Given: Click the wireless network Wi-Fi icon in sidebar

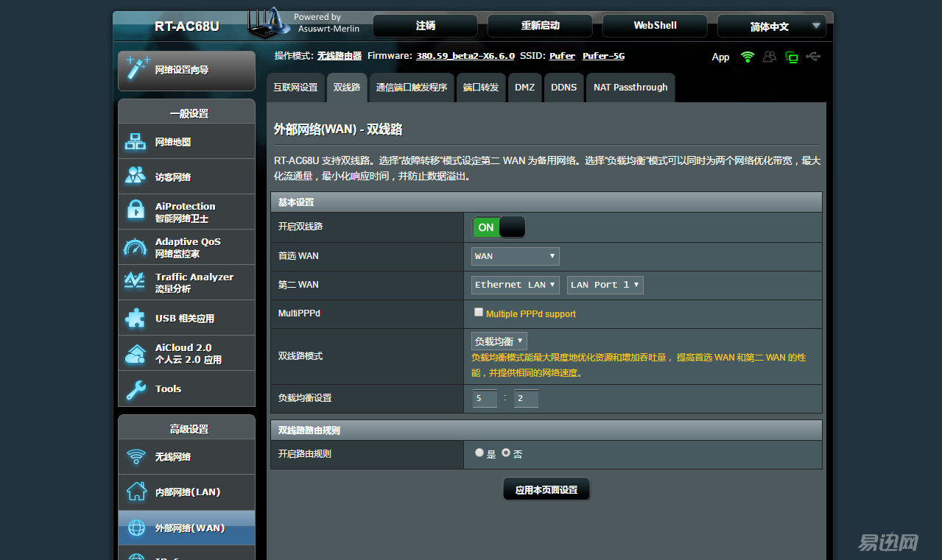Looking at the screenshot, I should (x=136, y=457).
